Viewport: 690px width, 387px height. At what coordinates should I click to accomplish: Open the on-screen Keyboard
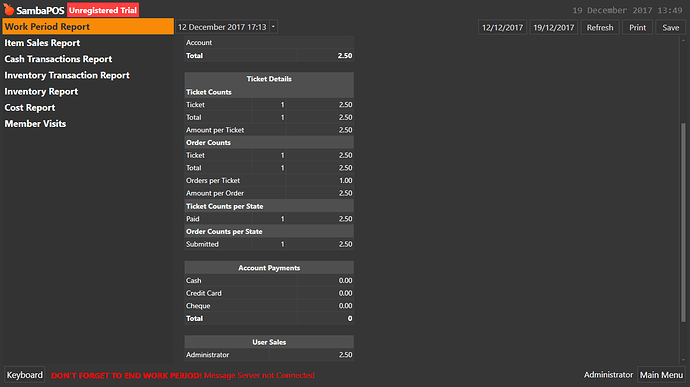[x=25, y=375]
